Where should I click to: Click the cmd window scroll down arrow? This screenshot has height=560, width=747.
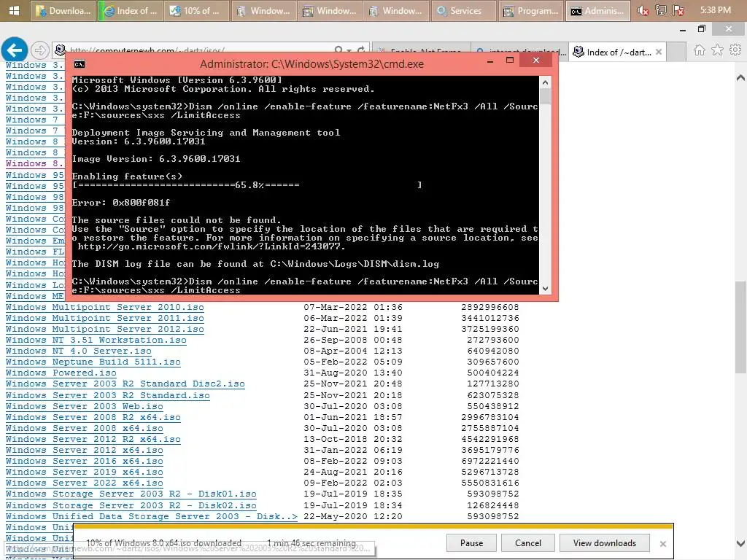546,289
